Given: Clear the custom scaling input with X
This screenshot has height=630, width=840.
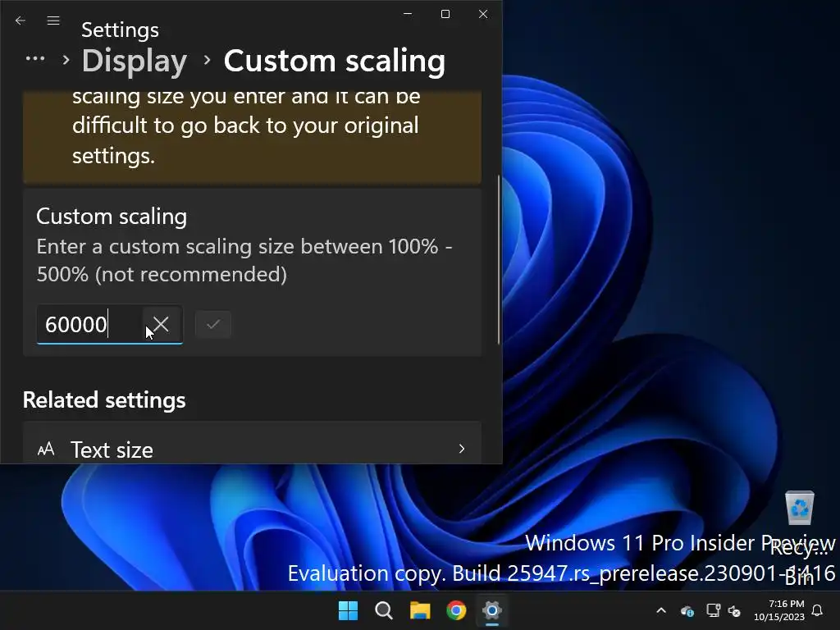Looking at the screenshot, I should click(x=161, y=324).
